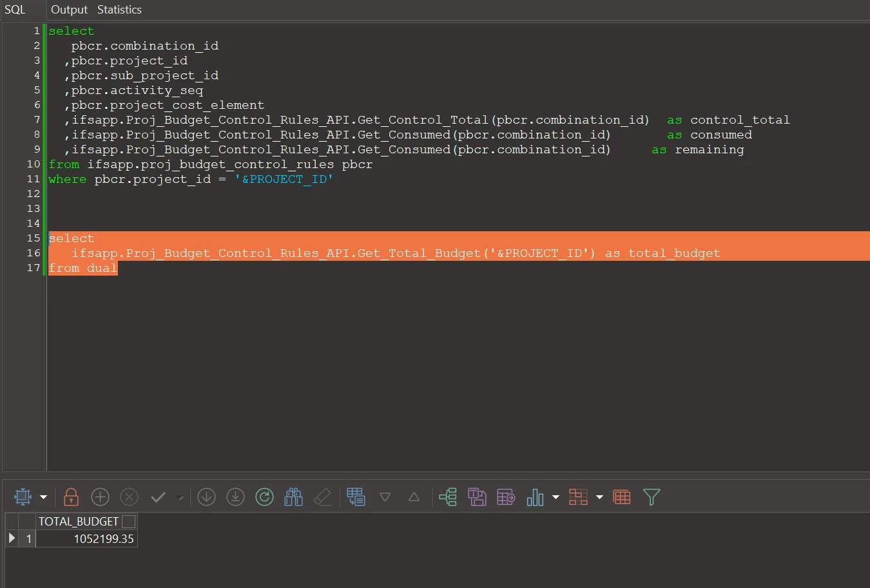Click the highlighted 'select' on line 15
The image size is (870, 588).
coord(72,238)
